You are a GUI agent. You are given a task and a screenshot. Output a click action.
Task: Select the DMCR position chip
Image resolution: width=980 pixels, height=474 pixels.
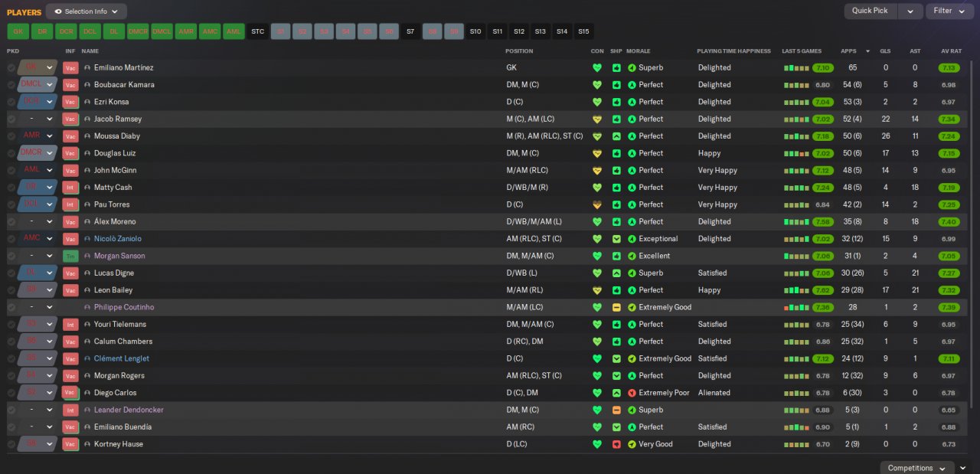(138, 31)
